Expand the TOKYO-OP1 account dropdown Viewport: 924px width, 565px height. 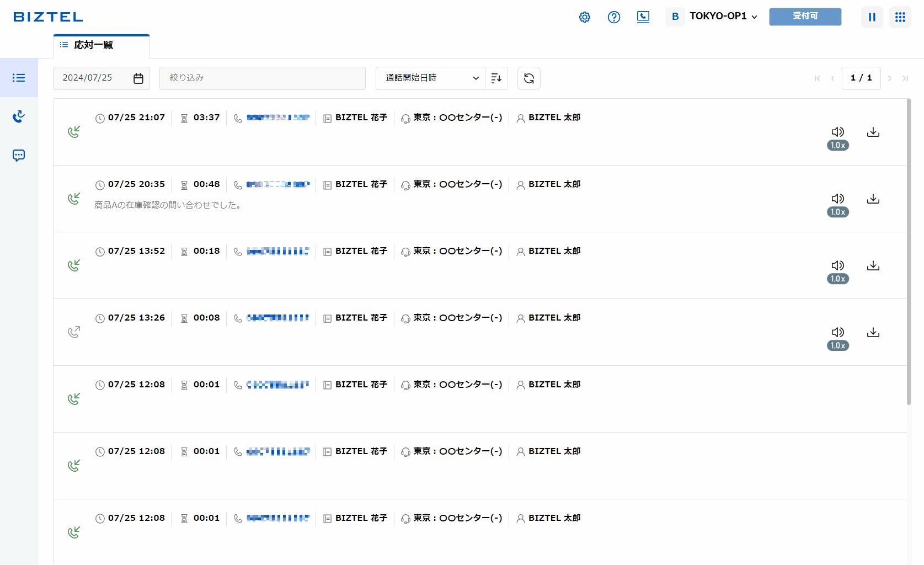(x=723, y=17)
